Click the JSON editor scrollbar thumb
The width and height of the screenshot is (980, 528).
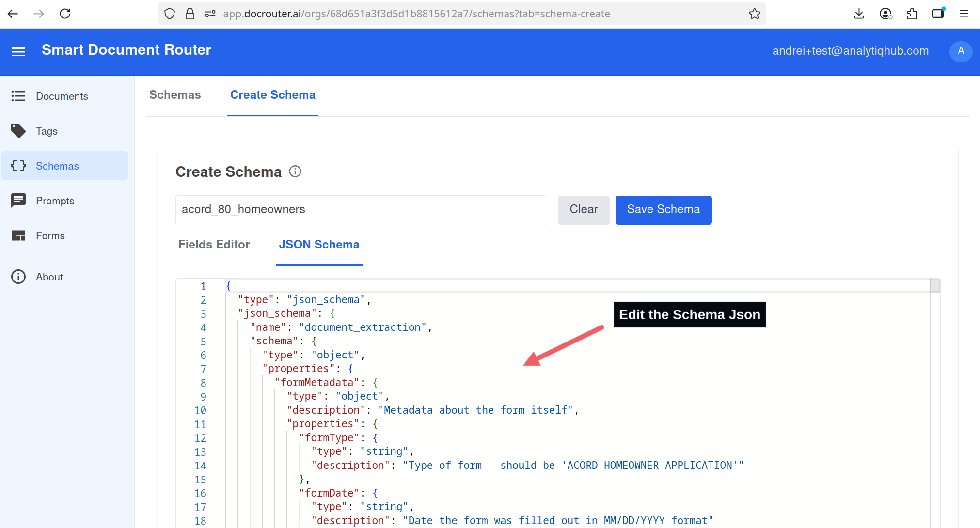point(935,286)
